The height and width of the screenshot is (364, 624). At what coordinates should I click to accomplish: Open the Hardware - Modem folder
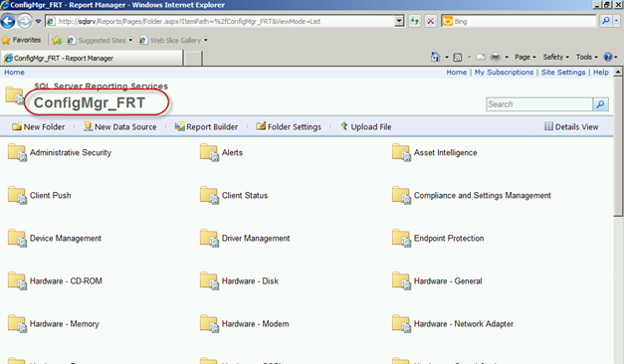[x=255, y=324]
